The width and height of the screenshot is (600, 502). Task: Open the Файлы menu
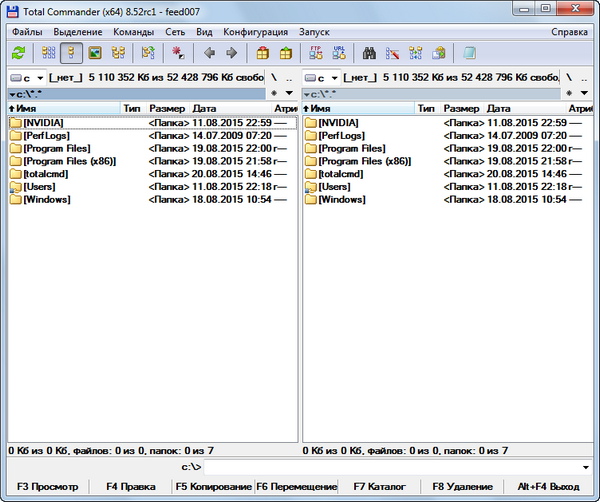tap(27, 32)
